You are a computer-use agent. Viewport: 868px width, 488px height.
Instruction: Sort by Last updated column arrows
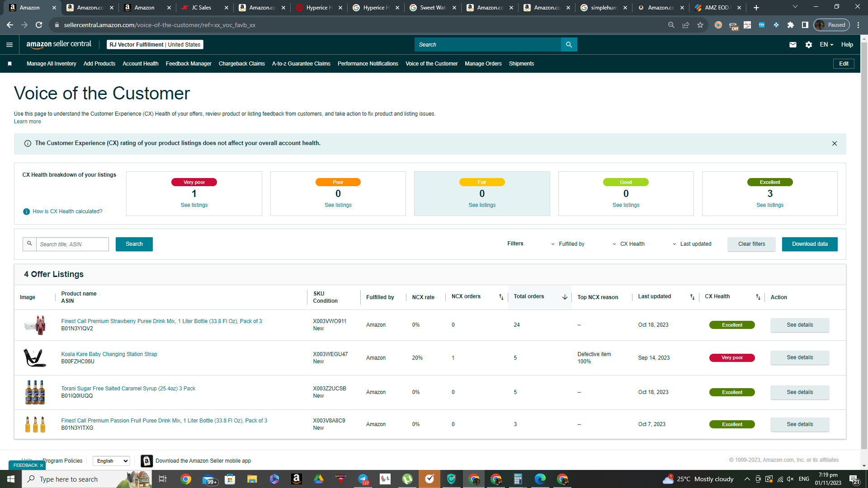692,297
